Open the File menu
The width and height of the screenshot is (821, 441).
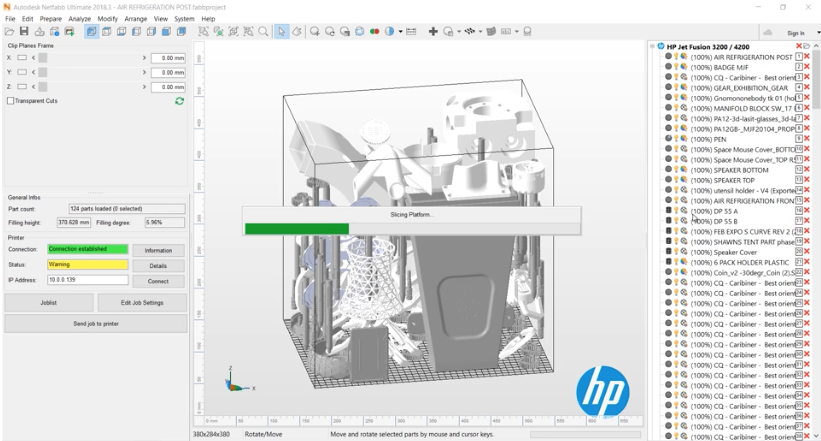(10, 18)
